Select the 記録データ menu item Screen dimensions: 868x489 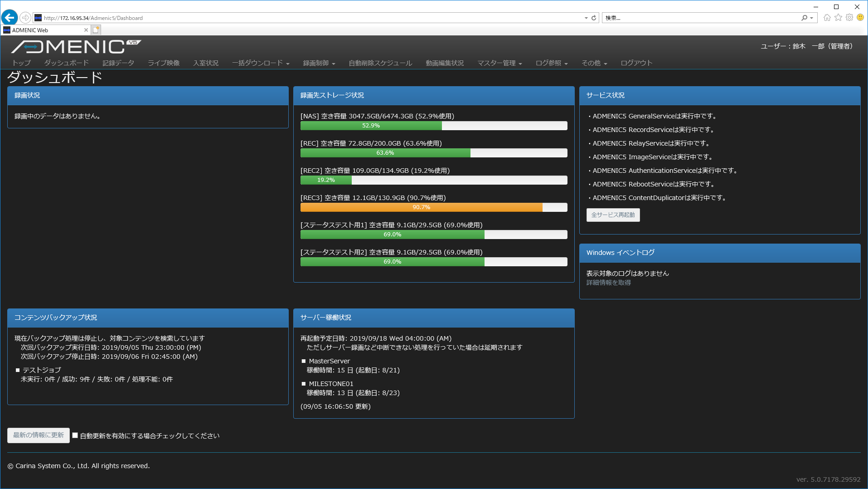click(118, 63)
